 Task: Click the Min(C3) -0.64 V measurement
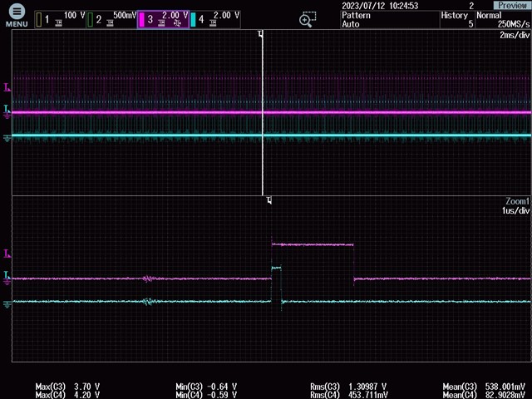coord(206,387)
